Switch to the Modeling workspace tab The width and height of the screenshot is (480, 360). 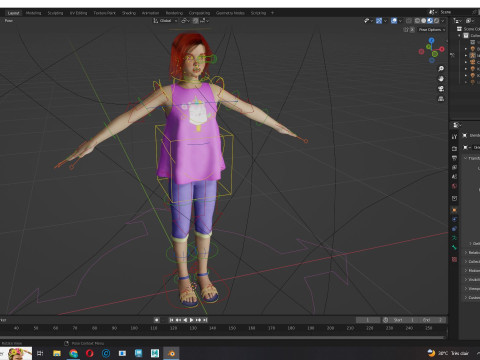tap(33, 13)
